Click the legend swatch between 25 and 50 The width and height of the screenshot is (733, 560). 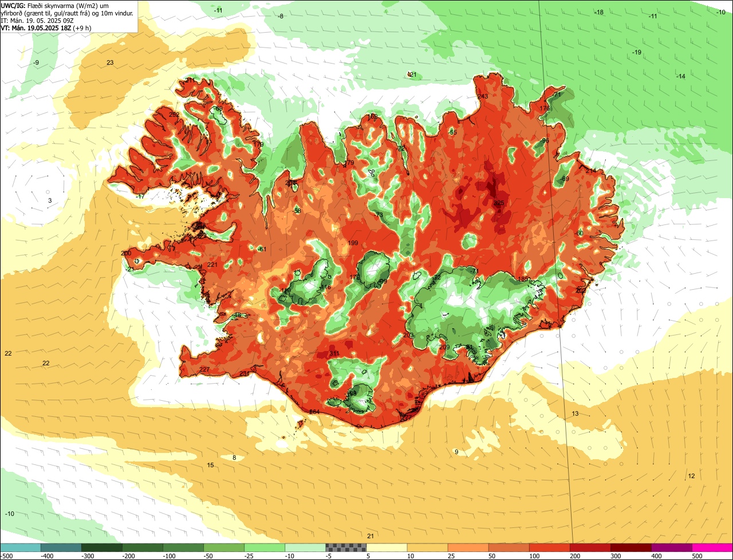tap(468, 547)
